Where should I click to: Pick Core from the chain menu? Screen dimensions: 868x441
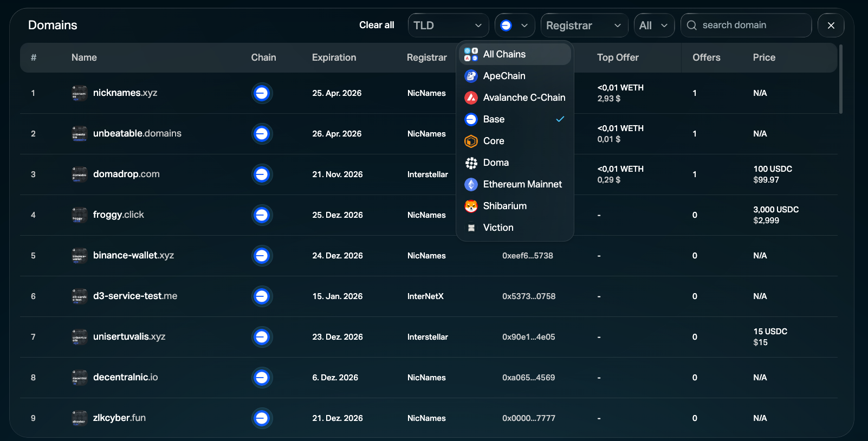click(494, 141)
